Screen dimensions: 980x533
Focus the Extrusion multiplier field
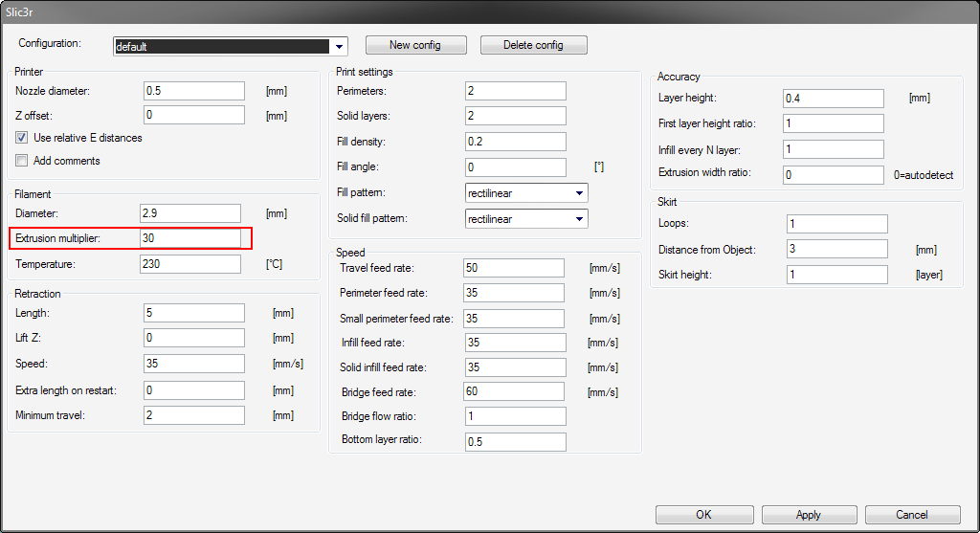tap(190, 238)
